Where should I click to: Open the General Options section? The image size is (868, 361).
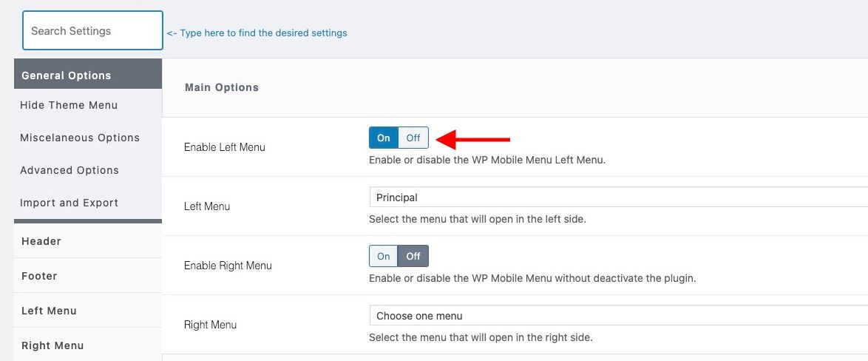88,74
